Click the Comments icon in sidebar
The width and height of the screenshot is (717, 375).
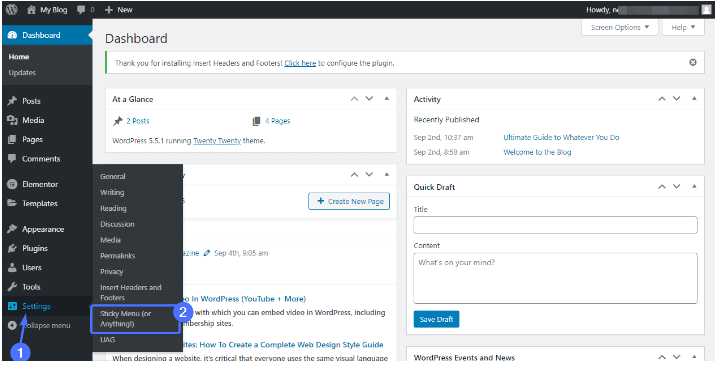coord(12,159)
